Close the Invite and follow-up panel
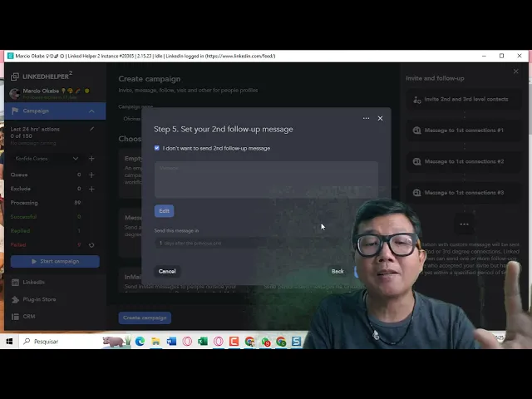 click(515, 71)
